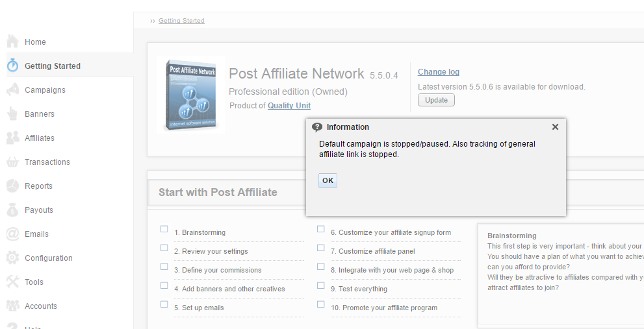Check '8. Integrate with your web page & shop' box
This screenshot has width=644, height=329.
point(321,267)
